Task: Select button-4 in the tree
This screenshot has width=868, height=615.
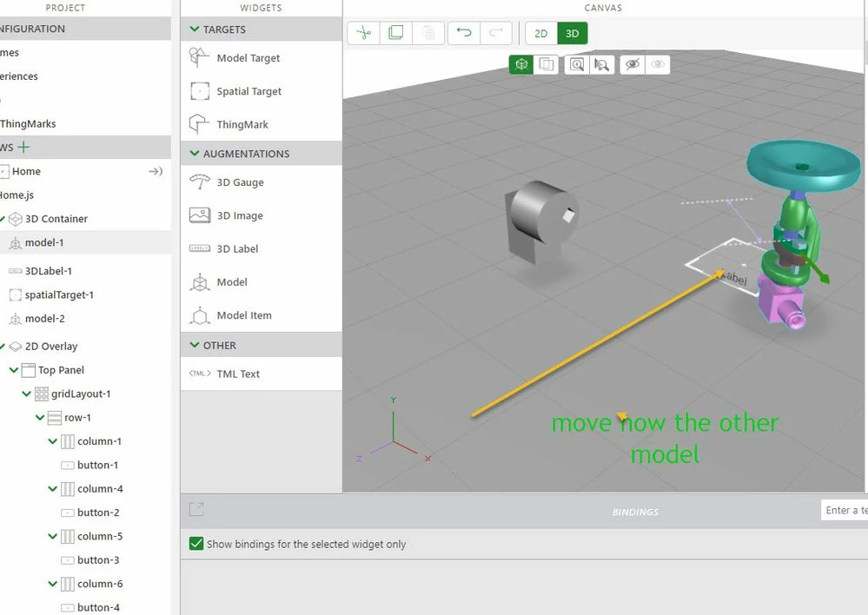Action: tap(98, 607)
